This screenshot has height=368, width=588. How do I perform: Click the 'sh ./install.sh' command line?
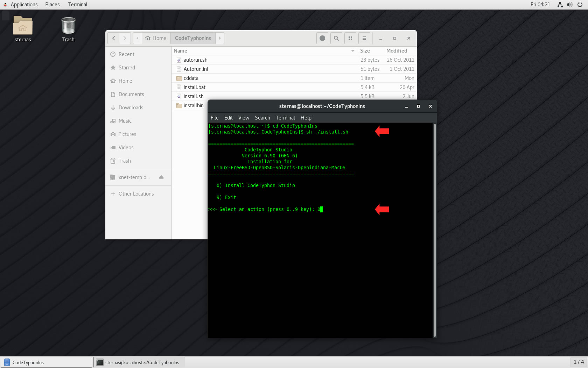pos(327,132)
